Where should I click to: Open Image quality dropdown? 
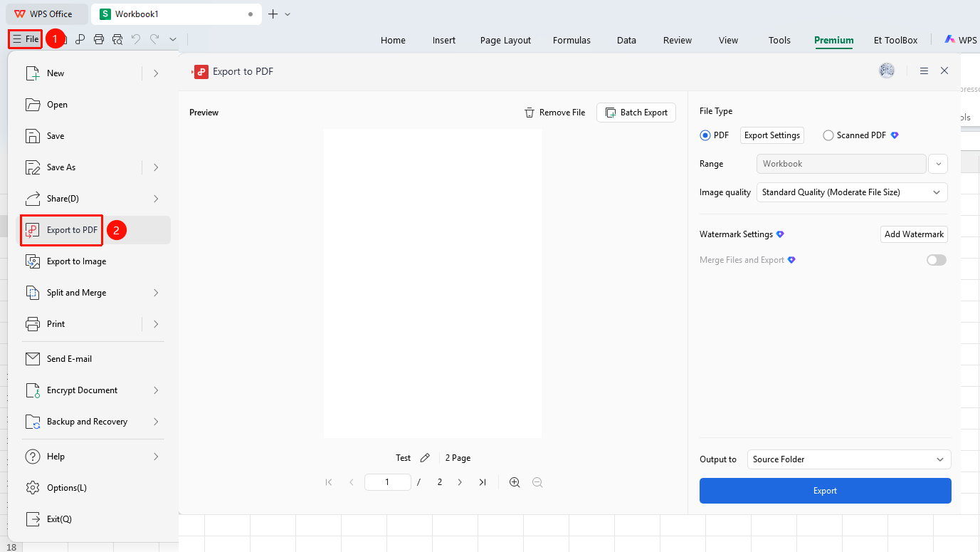[x=852, y=192]
